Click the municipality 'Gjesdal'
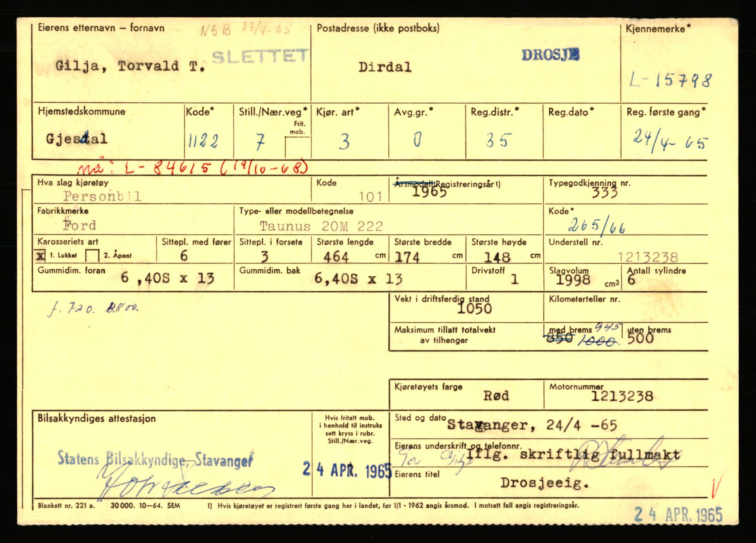The height and width of the screenshot is (543, 756). (x=77, y=139)
